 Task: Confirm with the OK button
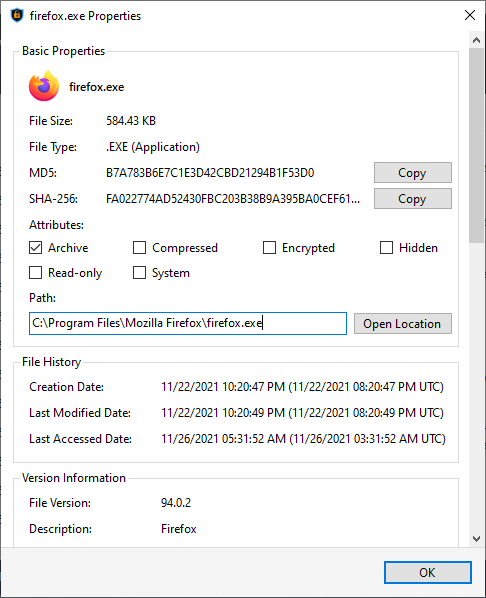[x=428, y=572]
